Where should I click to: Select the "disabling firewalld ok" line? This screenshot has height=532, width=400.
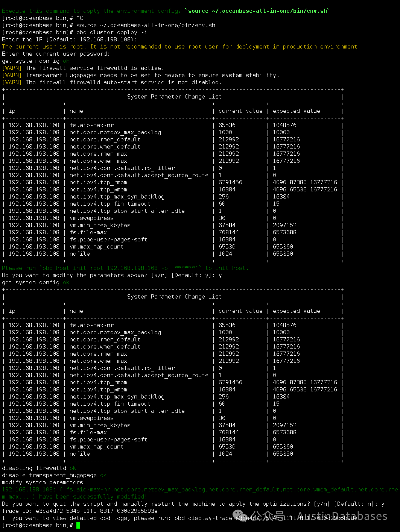pos(39,468)
